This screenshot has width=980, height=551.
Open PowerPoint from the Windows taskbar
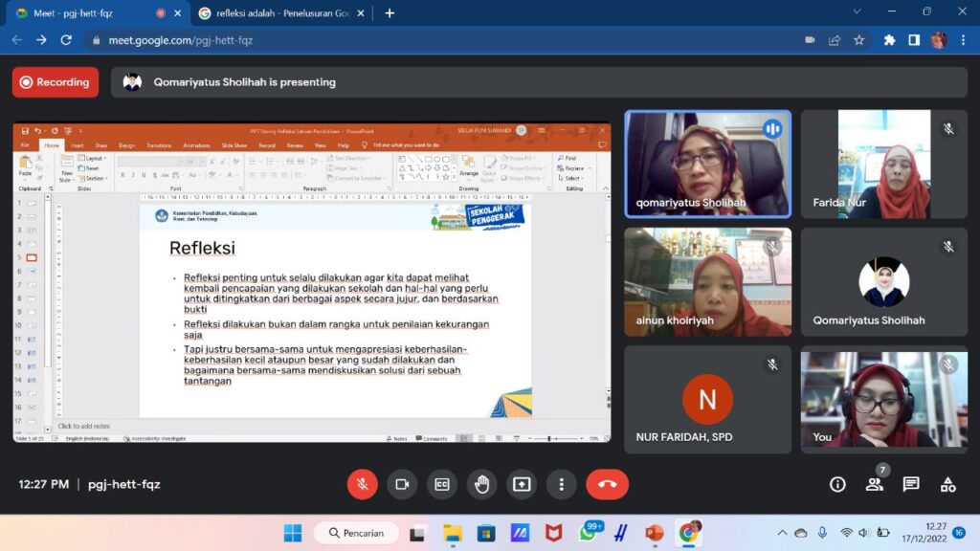[655, 533]
